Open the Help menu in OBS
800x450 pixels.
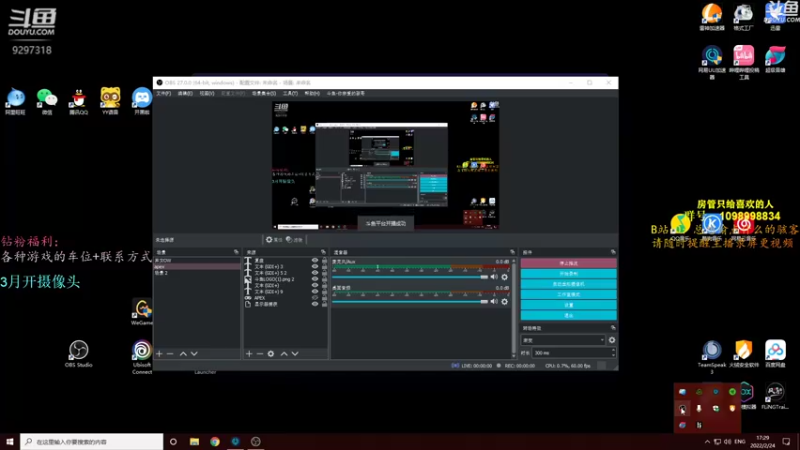pos(312,93)
